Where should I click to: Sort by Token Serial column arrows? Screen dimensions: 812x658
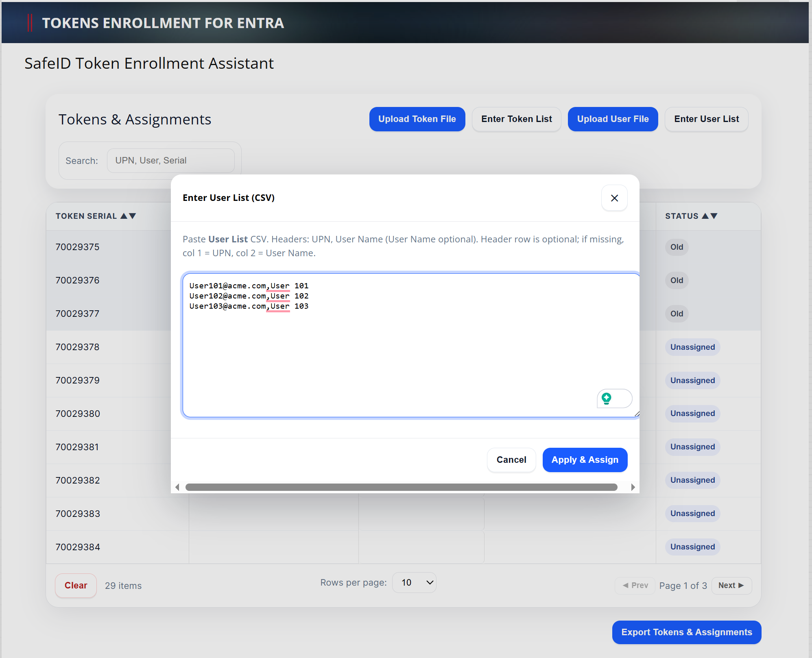(128, 216)
